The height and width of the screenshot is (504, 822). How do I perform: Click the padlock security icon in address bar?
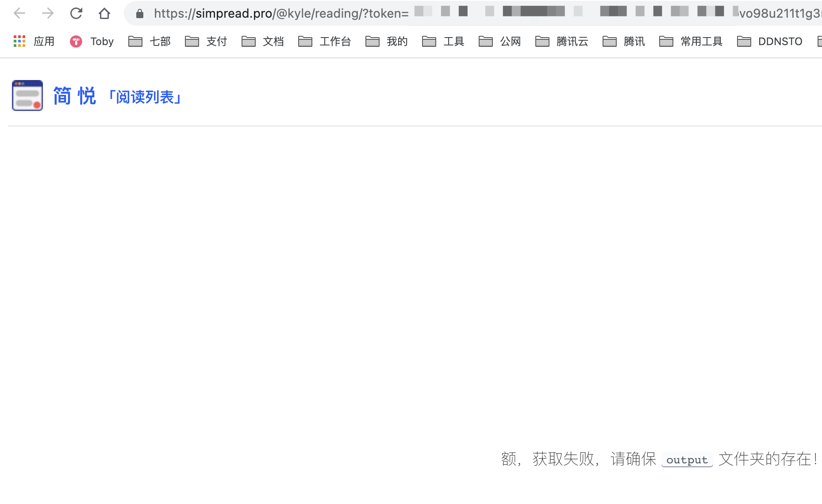[139, 13]
